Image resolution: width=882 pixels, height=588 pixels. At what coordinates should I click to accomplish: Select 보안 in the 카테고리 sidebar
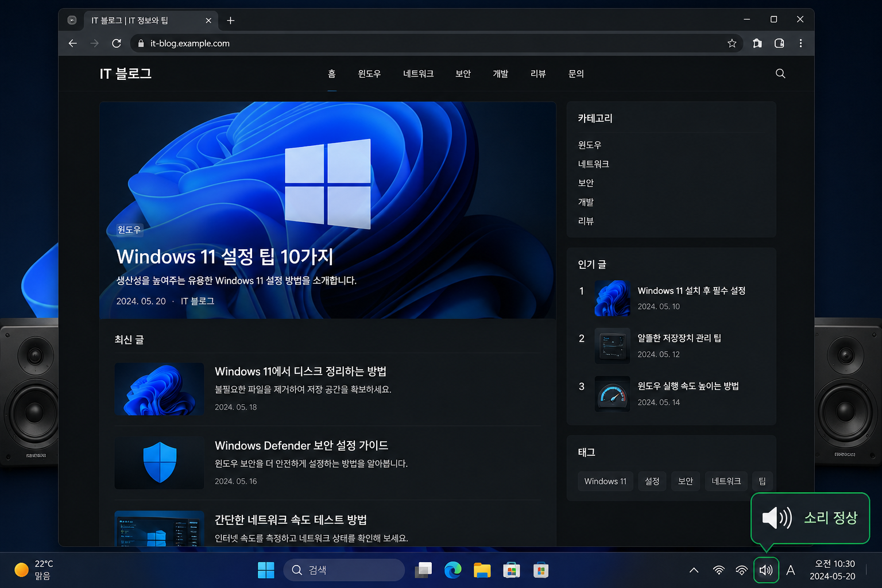(x=586, y=183)
